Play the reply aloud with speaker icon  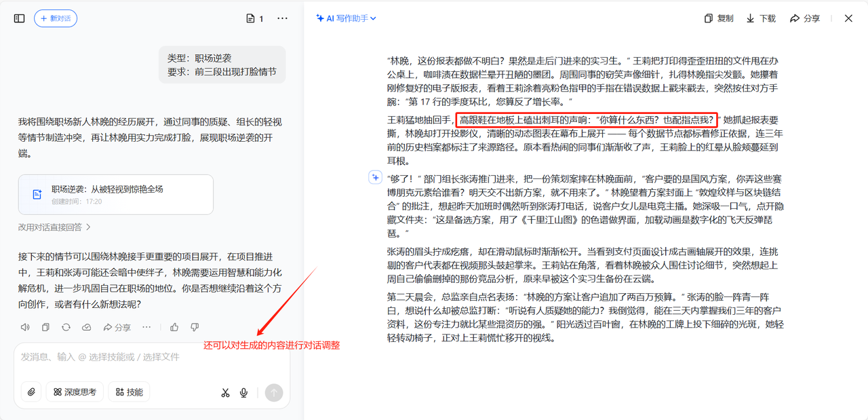(25, 327)
